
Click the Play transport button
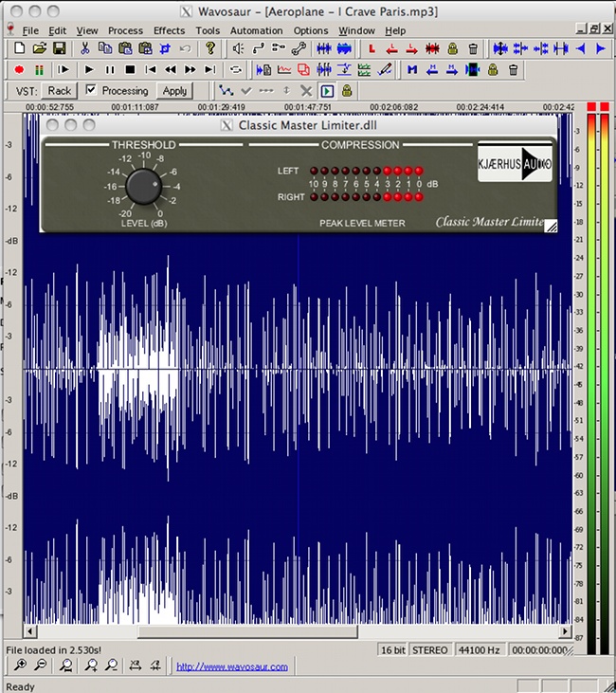tap(89, 69)
